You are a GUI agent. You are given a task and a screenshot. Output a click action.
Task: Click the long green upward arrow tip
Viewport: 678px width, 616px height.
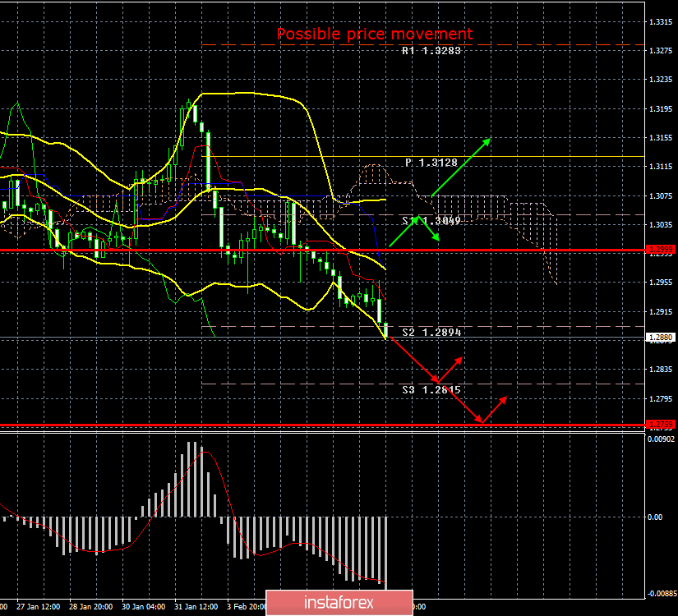489,139
